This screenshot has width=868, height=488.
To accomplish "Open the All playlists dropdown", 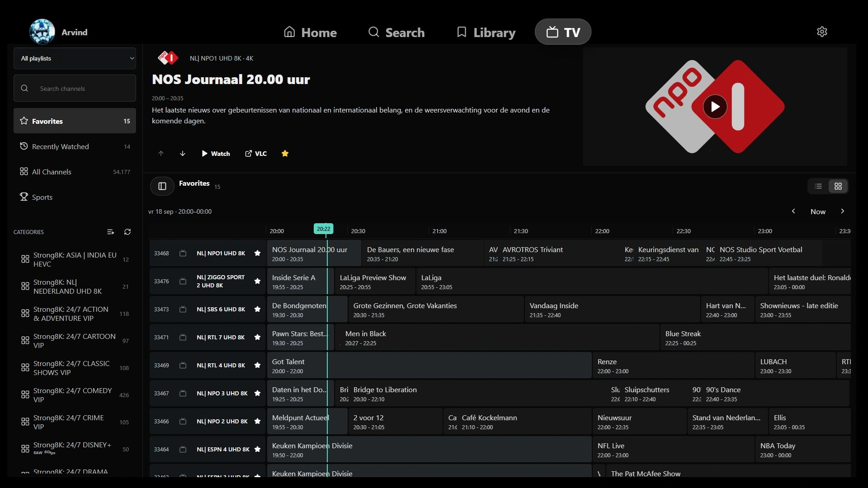I will coord(75,58).
